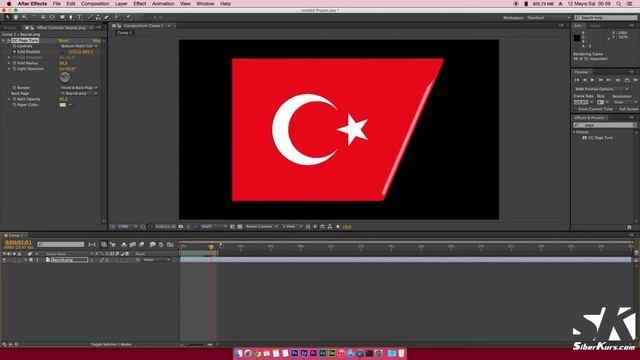Select the Horizontal Type tool
Image resolution: width=640 pixels, height=360 pixels.
tap(80, 18)
